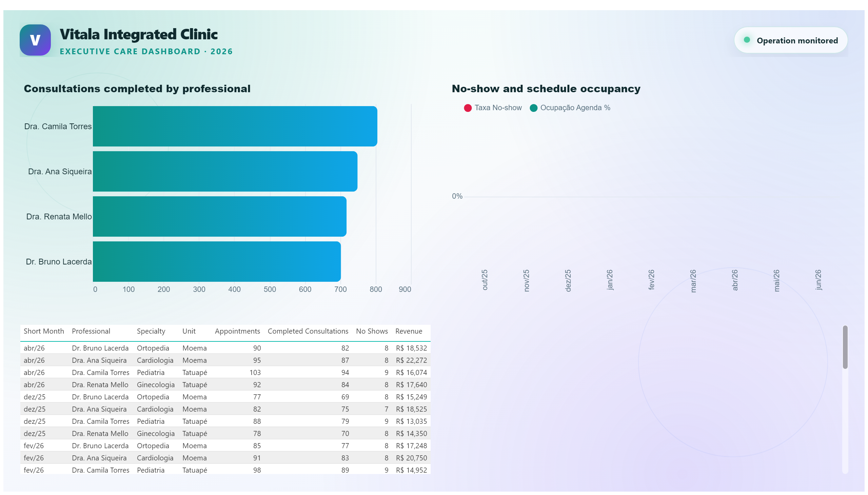Select the Taxa No-show legend label
Screen dimensions: 868x495
click(x=498, y=108)
